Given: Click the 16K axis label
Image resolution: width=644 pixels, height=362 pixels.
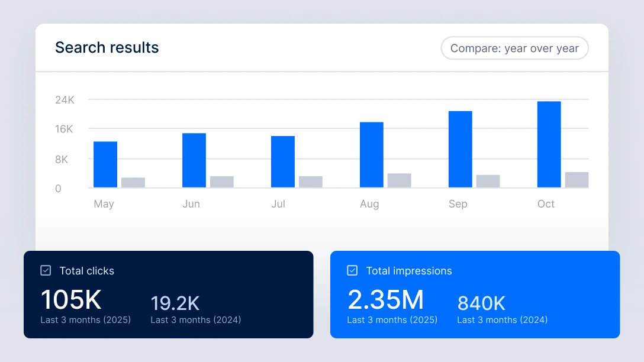Looking at the screenshot, I should click(x=64, y=130).
